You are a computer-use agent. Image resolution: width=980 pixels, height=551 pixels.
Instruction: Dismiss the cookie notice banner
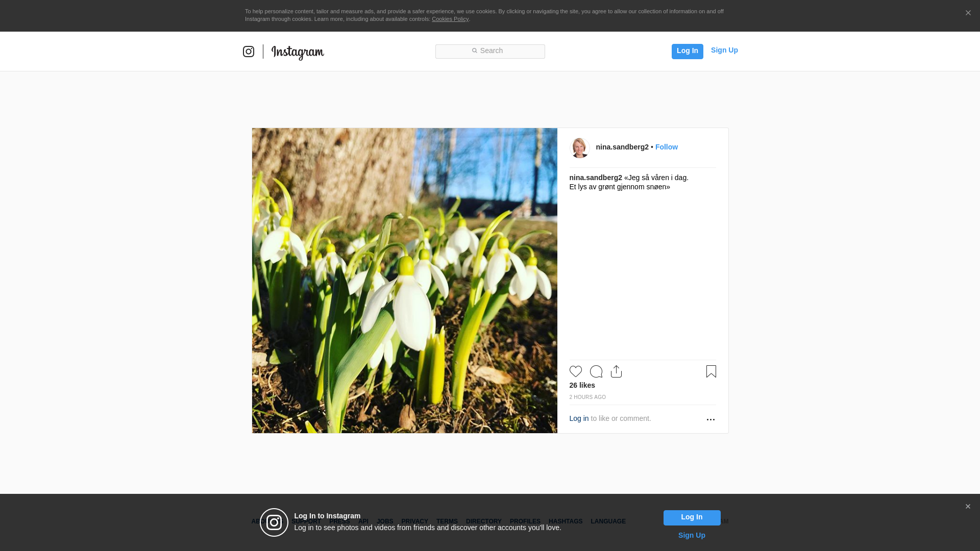(x=968, y=13)
